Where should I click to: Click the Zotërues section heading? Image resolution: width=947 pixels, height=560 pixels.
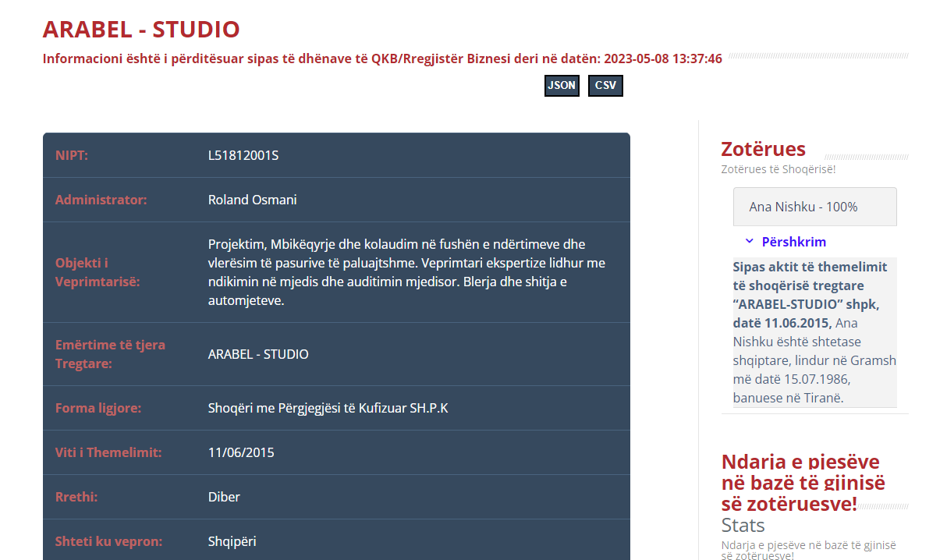pos(763,149)
